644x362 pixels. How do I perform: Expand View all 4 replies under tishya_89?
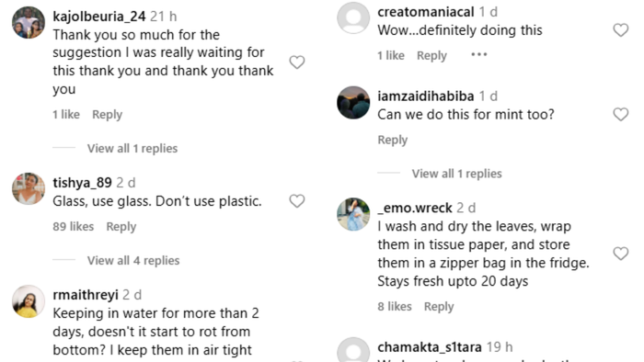(x=133, y=260)
